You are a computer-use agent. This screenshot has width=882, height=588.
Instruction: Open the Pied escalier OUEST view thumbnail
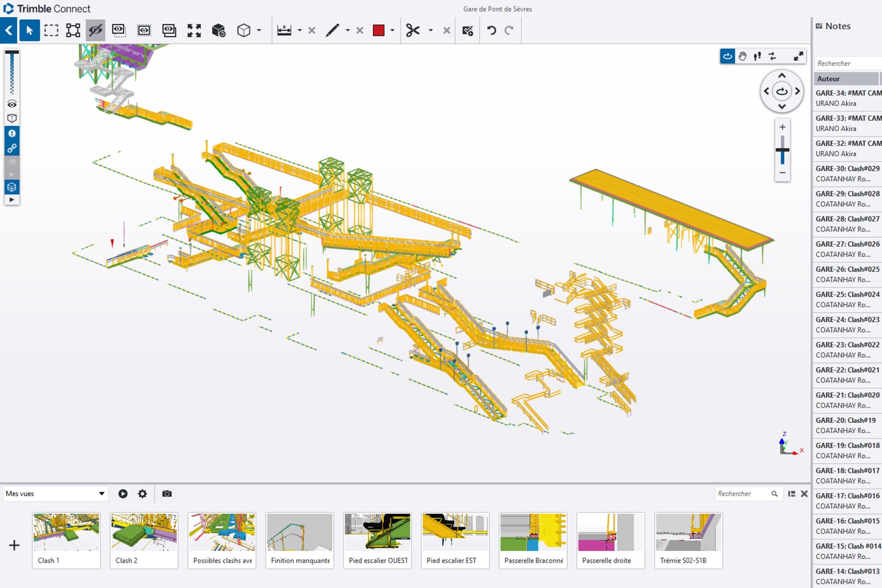pos(378,540)
